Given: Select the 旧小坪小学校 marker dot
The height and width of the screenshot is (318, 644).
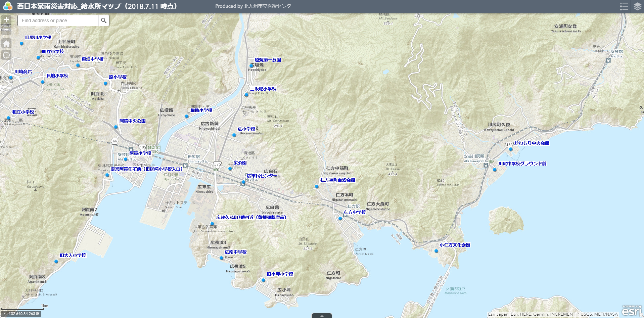Looking at the screenshot, I should pyautogui.click(x=264, y=280).
